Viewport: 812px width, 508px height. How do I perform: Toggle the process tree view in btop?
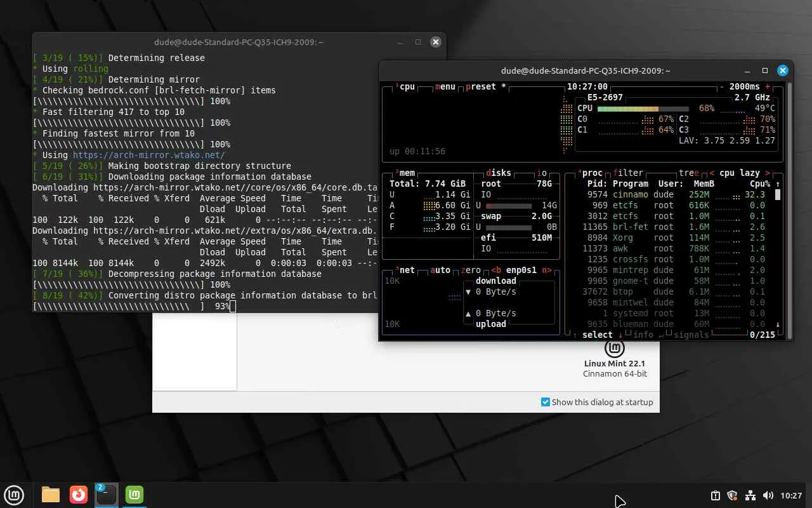point(689,173)
